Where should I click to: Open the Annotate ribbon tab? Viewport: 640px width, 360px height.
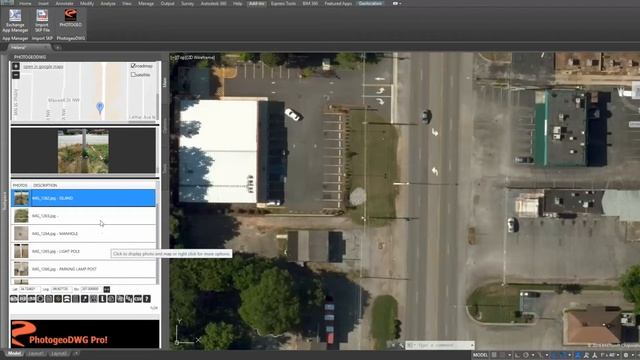click(64, 3)
